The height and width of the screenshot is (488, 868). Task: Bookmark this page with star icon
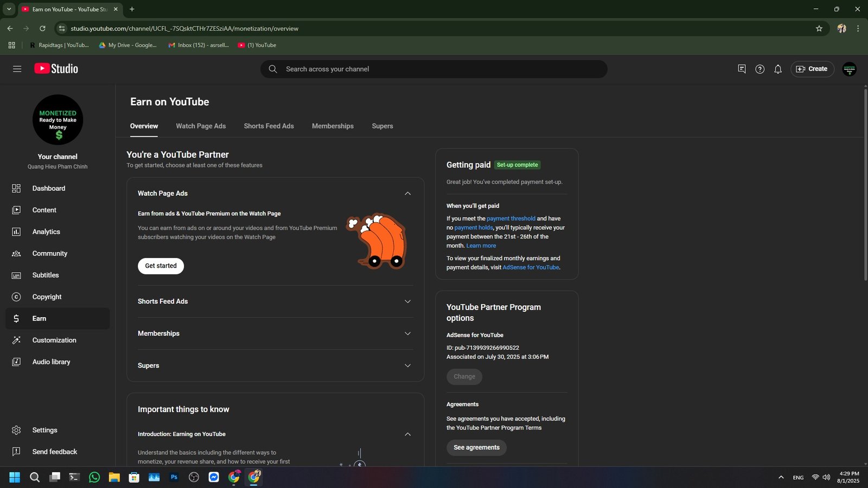(x=819, y=28)
